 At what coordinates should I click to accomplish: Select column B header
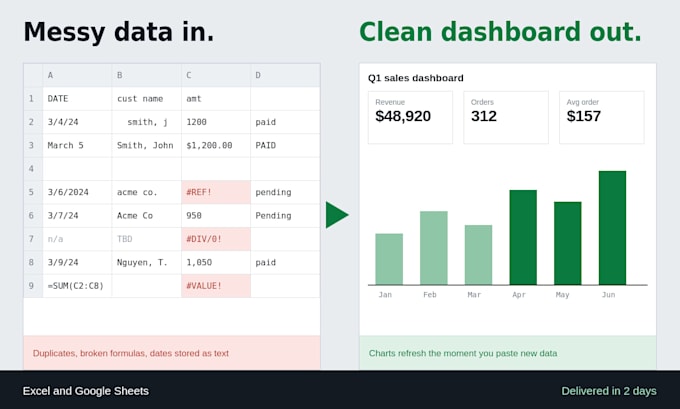coord(147,75)
